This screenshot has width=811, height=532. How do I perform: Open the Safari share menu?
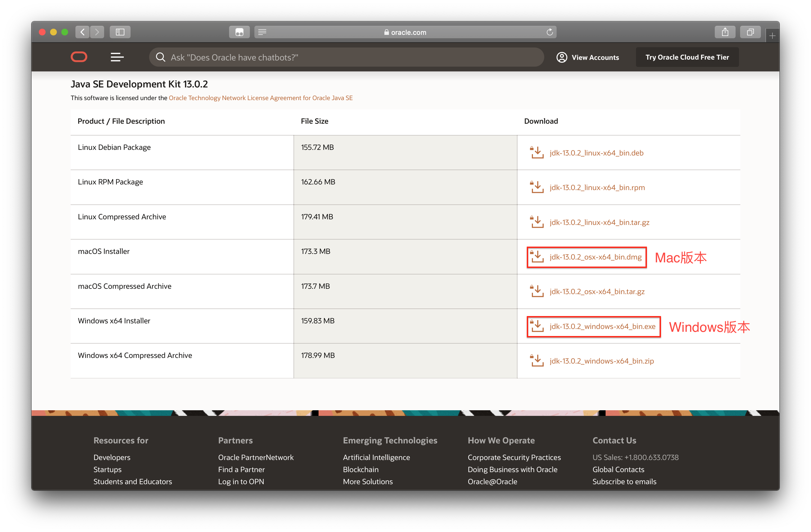pos(725,32)
